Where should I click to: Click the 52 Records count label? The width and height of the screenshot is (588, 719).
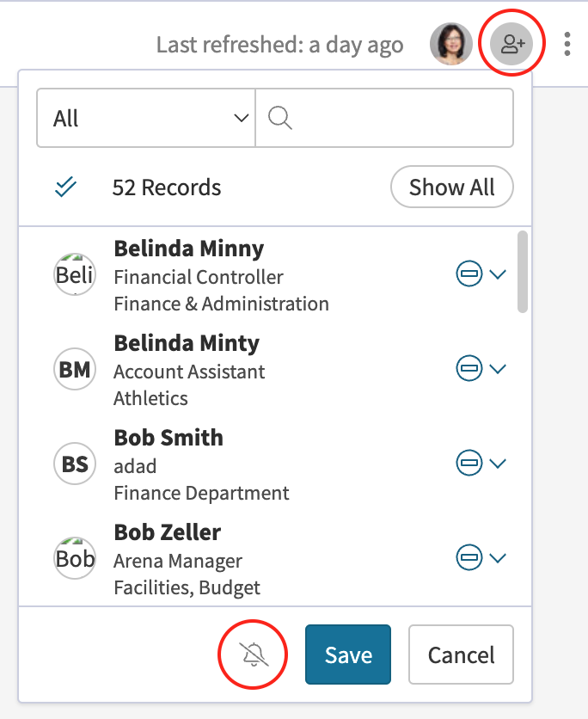pyautogui.click(x=167, y=187)
